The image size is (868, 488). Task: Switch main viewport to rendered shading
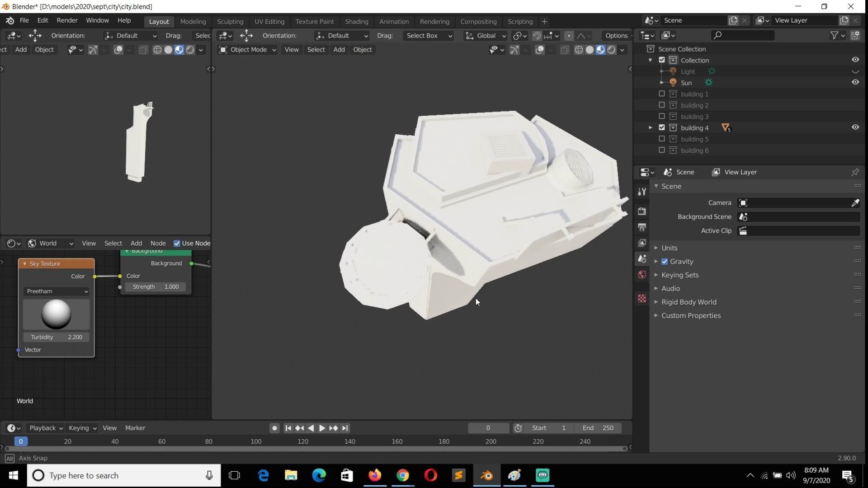tap(611, 50)
